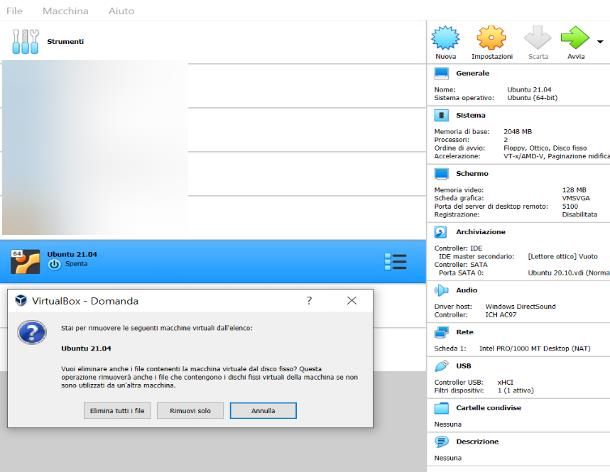Click the Rete network icon
The width and height of the screenshot is (610, 472).
(x=442, y=332)
